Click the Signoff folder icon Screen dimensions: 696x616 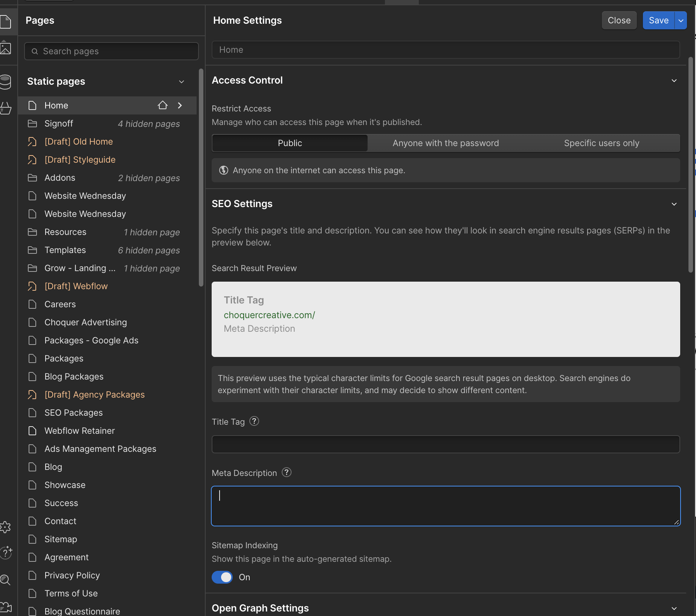tap(32, 124)
